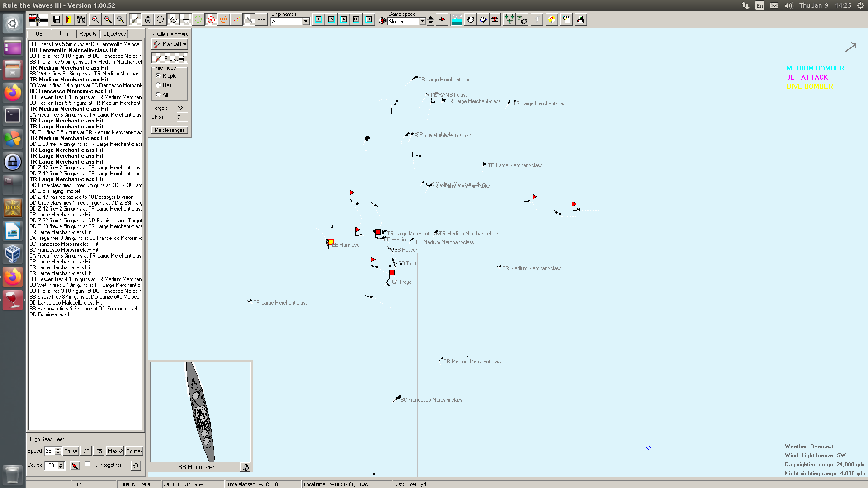Set speed to Cruise
Screen dimensions: 868x488
[71, 451]
